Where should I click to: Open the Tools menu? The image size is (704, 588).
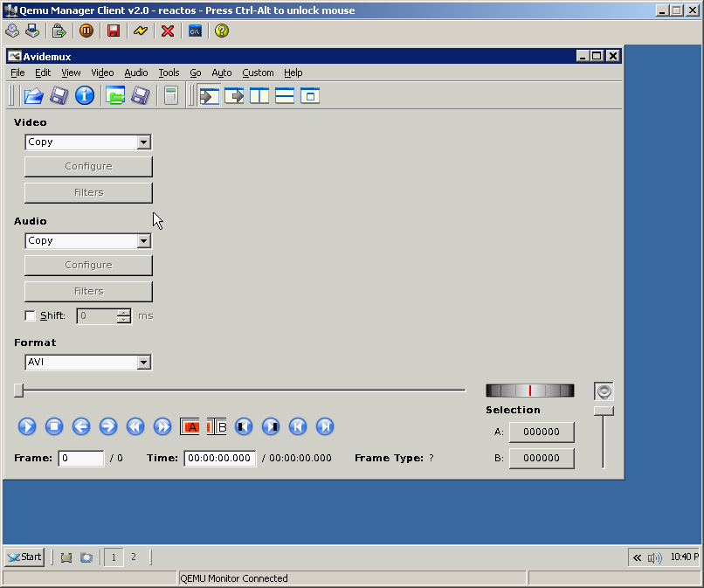[169, 73]
